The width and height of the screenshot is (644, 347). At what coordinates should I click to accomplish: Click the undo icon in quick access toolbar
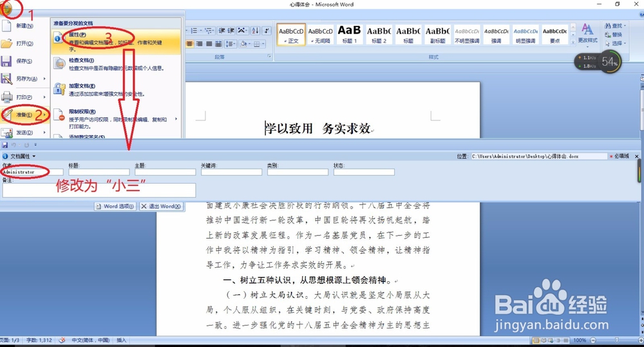14,145
